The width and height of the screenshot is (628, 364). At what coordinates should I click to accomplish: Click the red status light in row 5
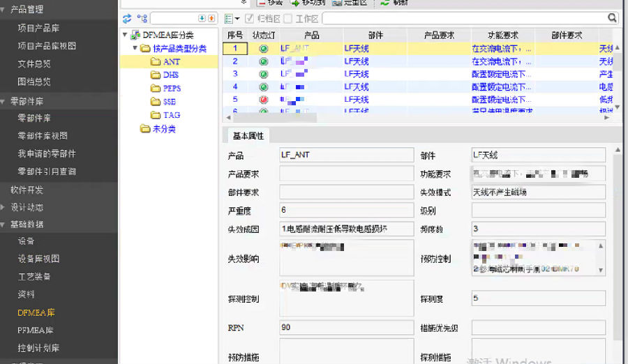point(263,100)
